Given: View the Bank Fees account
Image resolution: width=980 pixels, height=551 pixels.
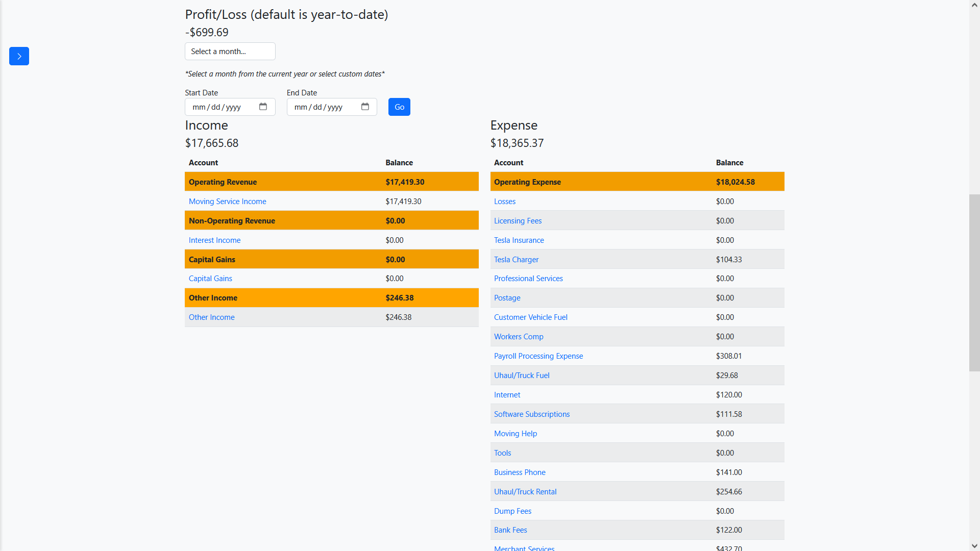Looking at the screenshot, I should [x=510, y=530].
